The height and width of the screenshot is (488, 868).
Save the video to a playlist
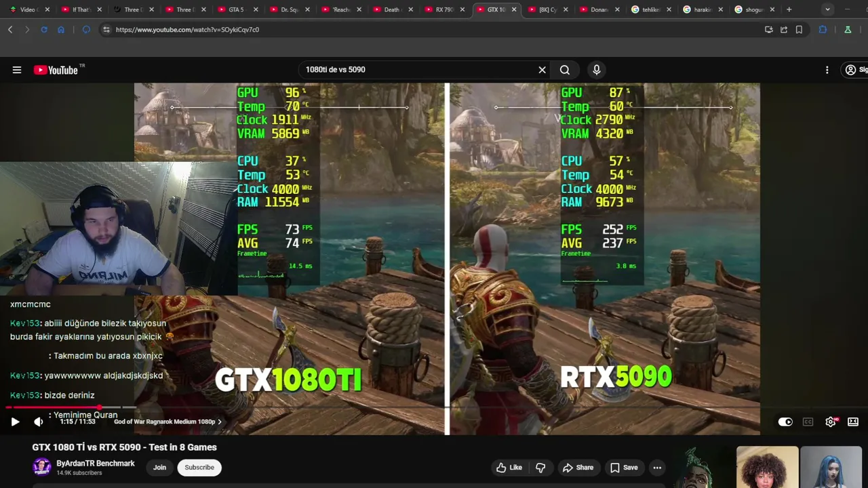click(x=624, y=468)
